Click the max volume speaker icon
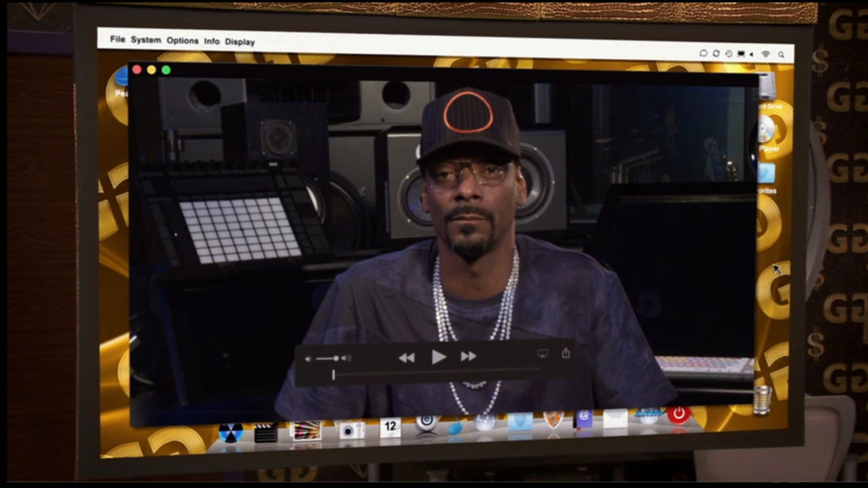 346,358
